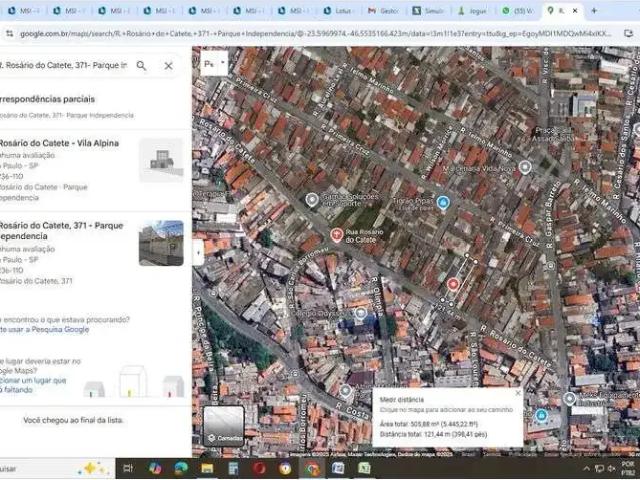Open File Explorer from taskbar
The height and width of the screenshot is (480, 640).
pos(207,469)
